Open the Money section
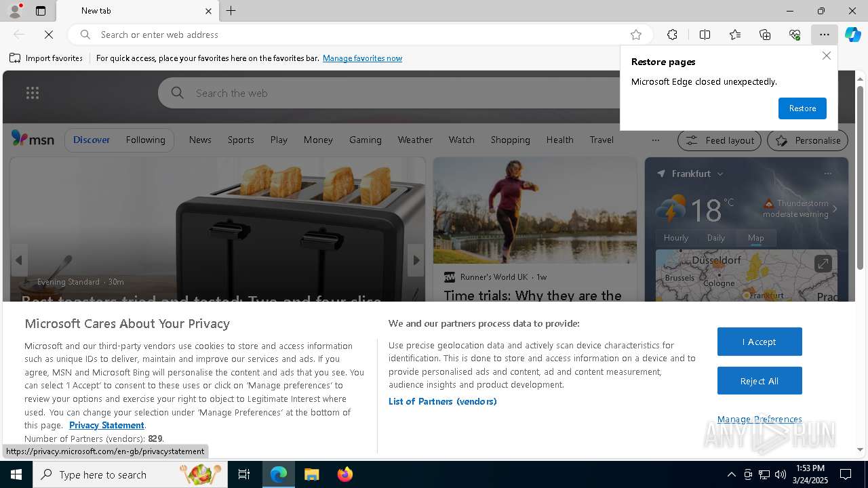This screenshot has width=868, height=488. click(x=318, y=140)
